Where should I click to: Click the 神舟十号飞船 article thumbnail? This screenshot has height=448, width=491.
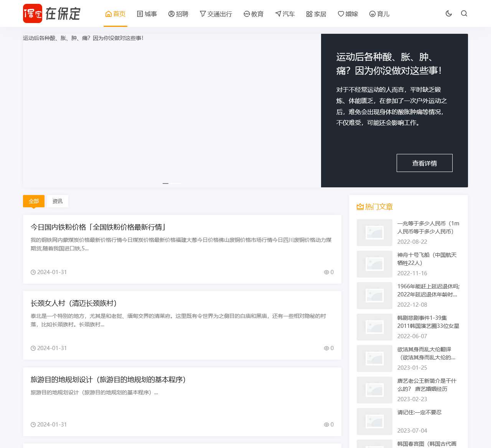374,264
